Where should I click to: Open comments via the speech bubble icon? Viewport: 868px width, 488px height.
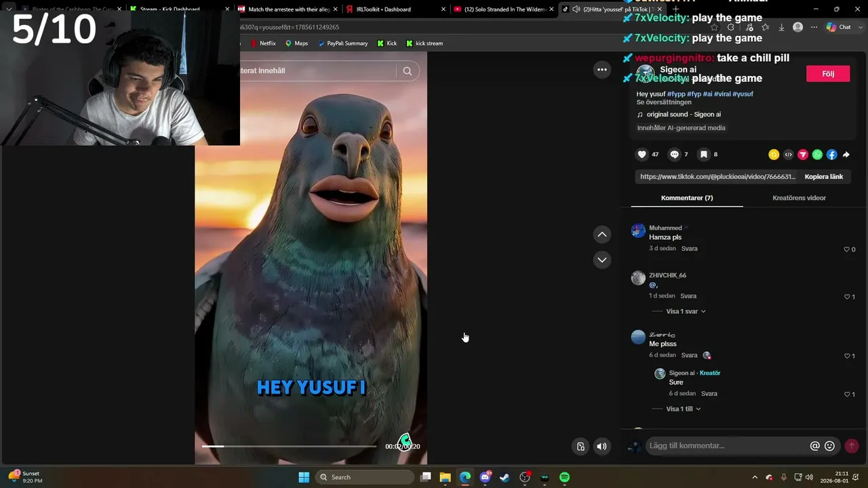(674, 155)
